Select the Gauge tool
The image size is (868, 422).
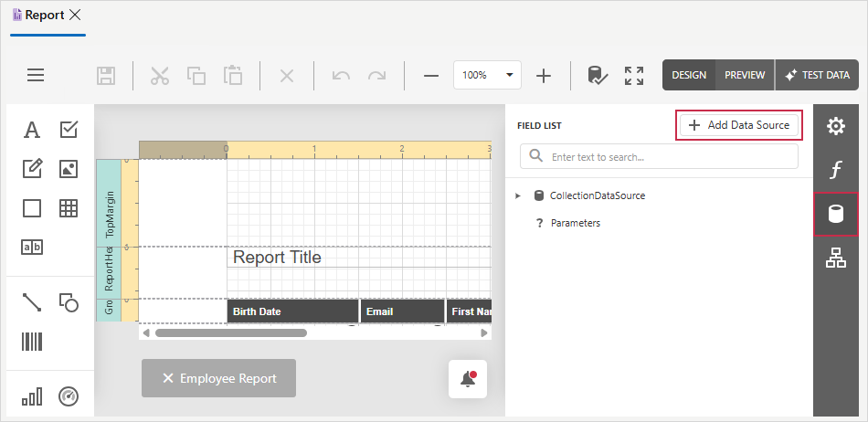coord(69,396)
